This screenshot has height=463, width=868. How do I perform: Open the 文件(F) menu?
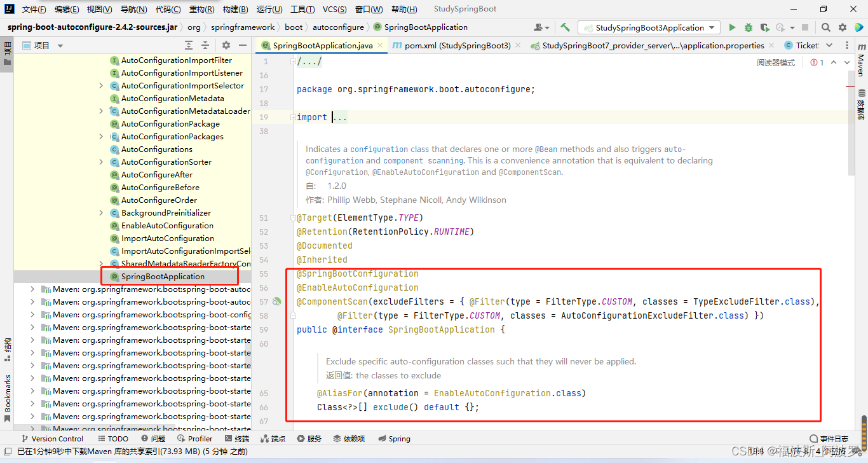coord(34,10)
